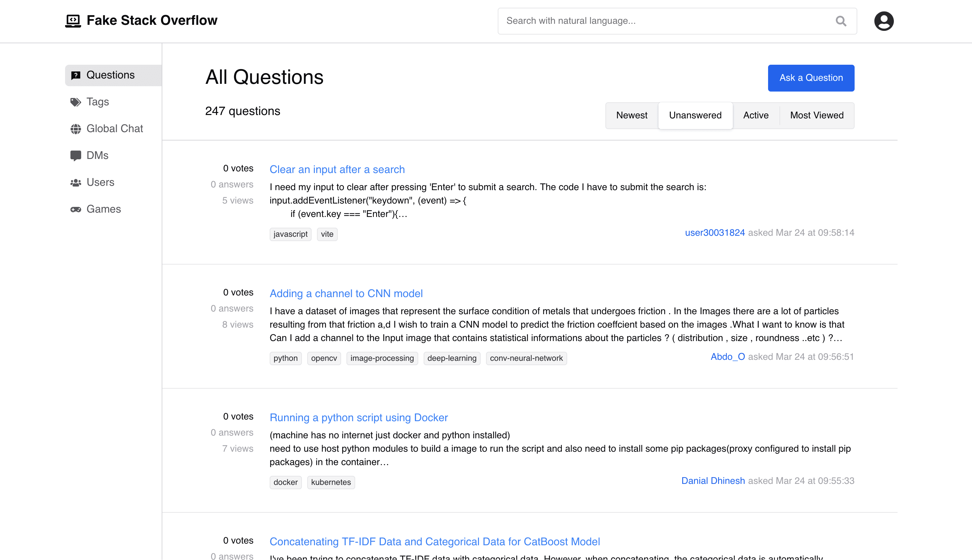This screenshot has width=972, height=560.
Task: Open Global Chat using the globe icon
Action: click(76, 128)
